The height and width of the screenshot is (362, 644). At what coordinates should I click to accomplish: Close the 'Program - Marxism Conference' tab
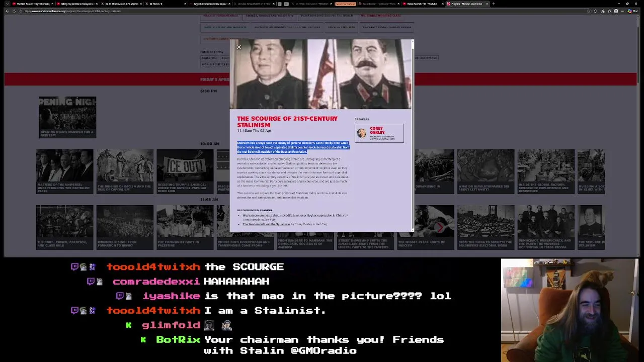point(487,4)
